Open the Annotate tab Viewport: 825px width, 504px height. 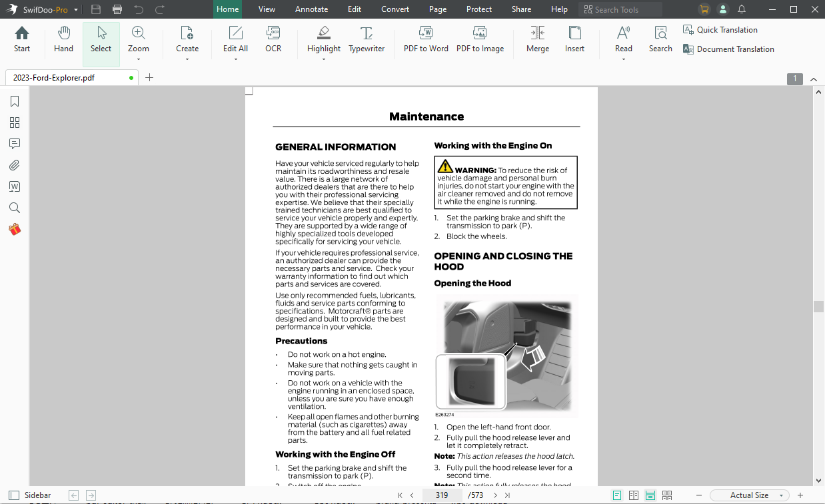coord(312,9)
